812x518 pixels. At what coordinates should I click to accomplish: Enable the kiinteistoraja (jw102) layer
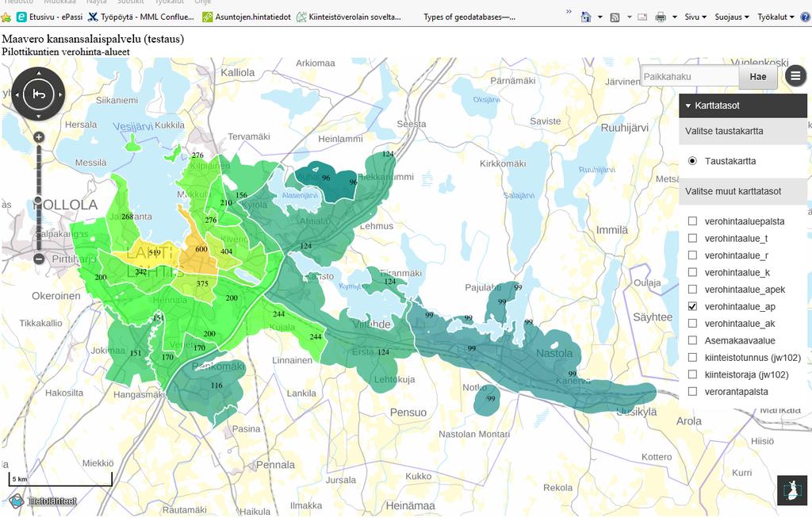(692, 374)
